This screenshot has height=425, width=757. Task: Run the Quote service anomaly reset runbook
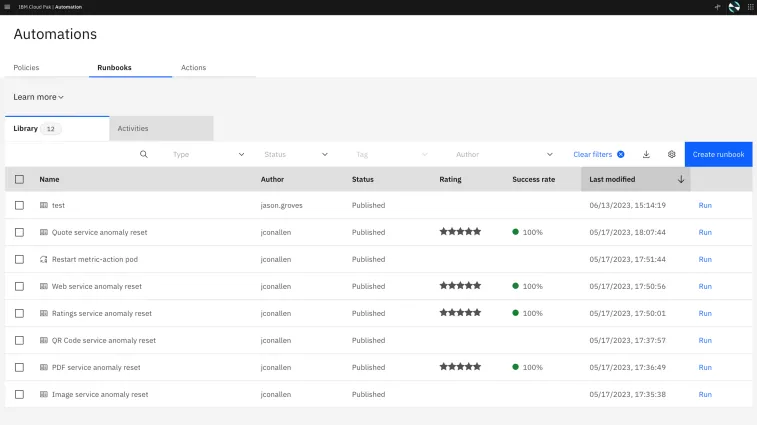click(x=705, y=232)
